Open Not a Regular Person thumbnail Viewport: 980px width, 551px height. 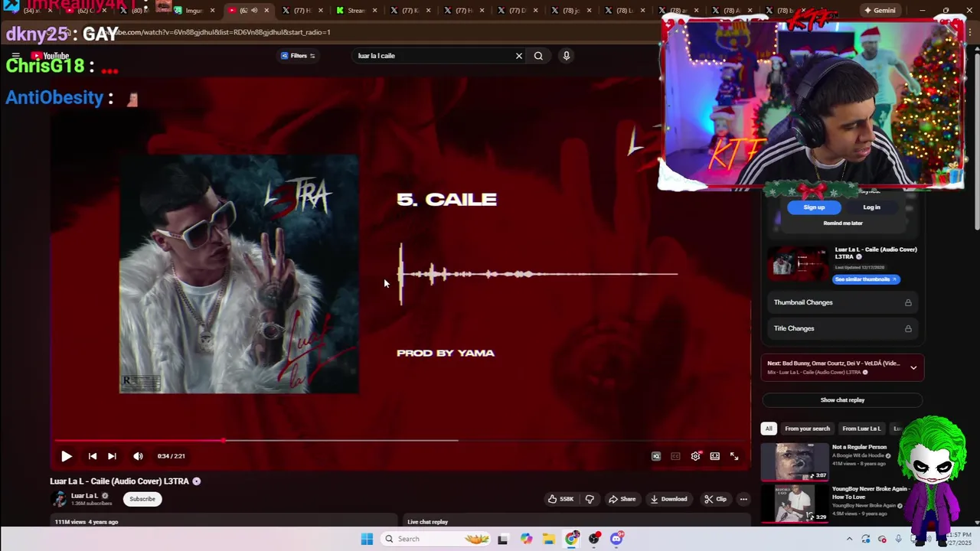tap(795, 461)
